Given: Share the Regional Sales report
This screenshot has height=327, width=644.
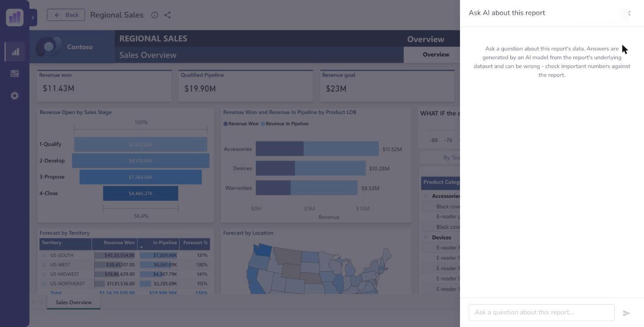Looking at the screenshot, I should click(x=167, y=15).
